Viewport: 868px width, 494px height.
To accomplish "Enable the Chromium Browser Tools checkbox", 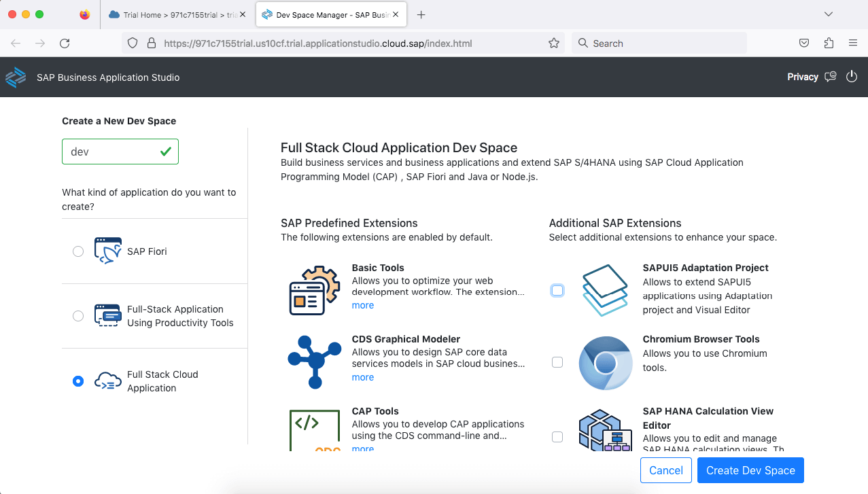I will 557,362.
